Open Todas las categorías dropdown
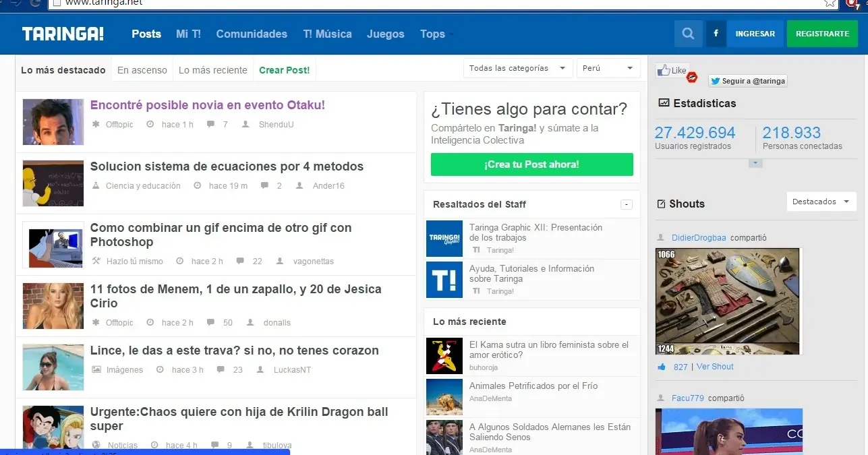The image size is (868, 455). pos(518,68)
